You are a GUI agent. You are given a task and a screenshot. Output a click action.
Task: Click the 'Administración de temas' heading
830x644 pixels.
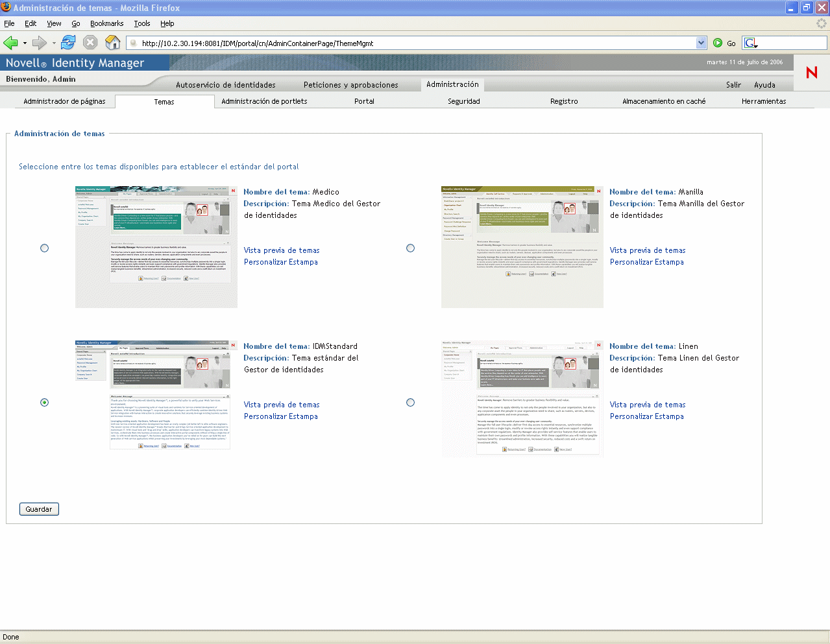click(60, 134)
